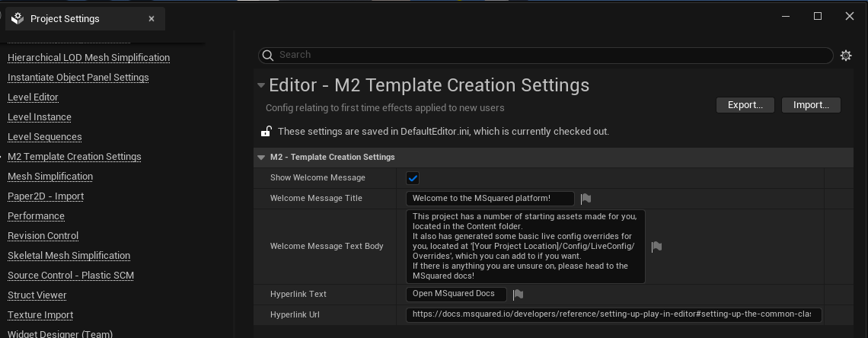Collapse the M2 - Template Creation Settings section
Screen dimensions: 868x338
(261, 158)
